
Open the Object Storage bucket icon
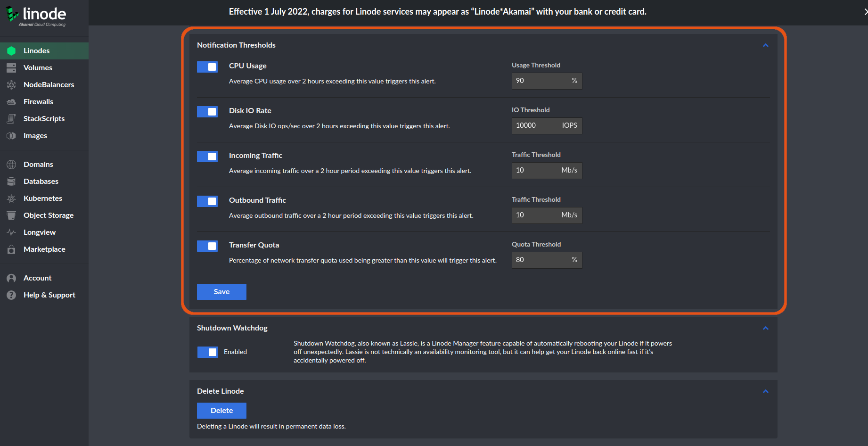click(11, 215)
